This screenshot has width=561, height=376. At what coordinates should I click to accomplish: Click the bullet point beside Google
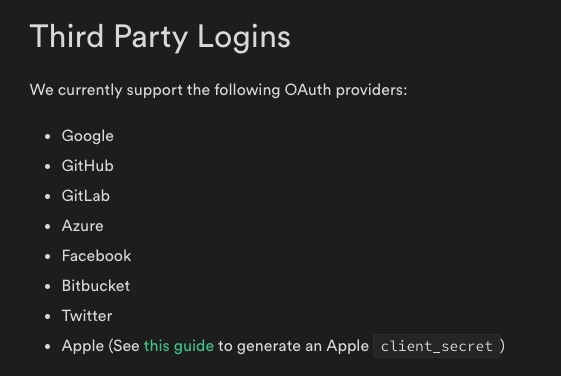click(48, 136)
